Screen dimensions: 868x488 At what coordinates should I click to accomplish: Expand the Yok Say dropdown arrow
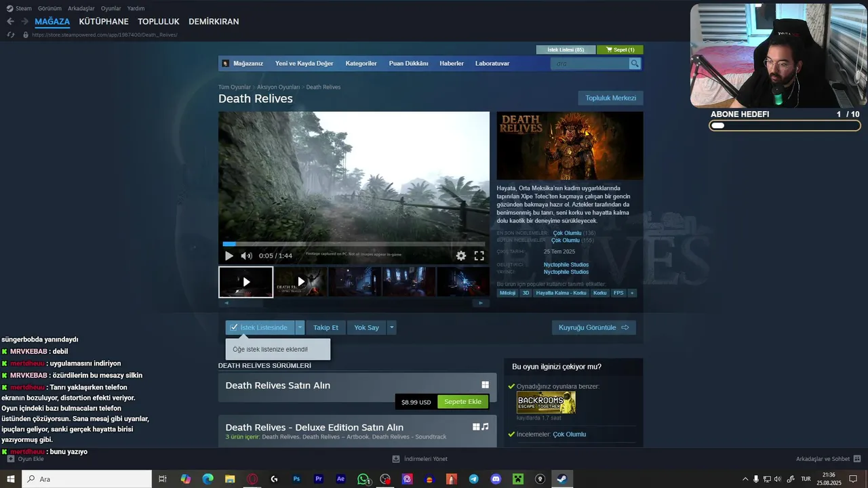(391, 327)
